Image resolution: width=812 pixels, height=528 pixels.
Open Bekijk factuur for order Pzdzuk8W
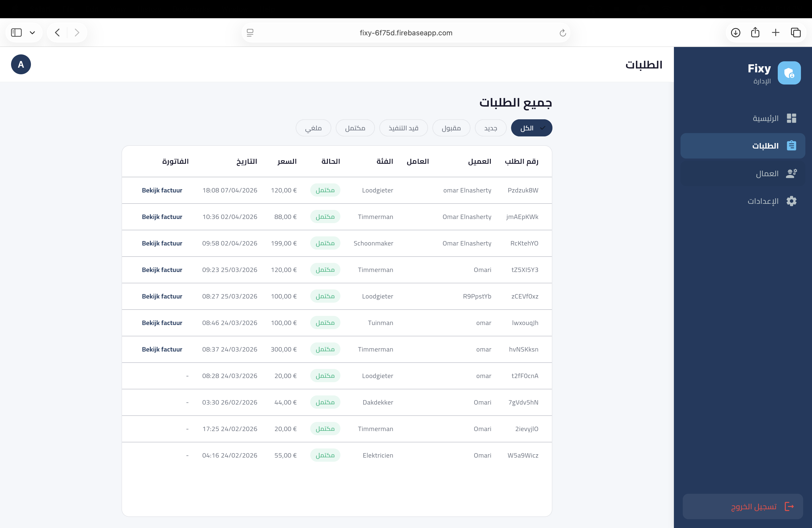(x=162, y=190)
